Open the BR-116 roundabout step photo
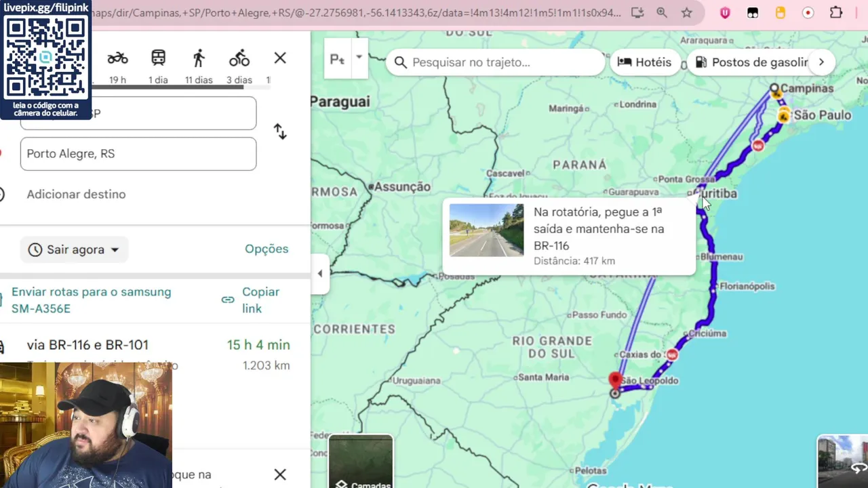 [487, 230]
